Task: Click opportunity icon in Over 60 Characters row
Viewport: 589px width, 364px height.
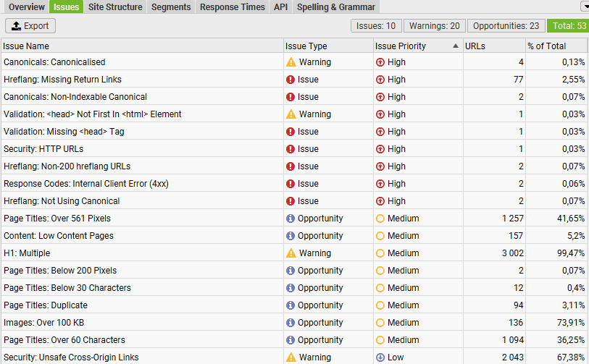Action: (x=291, y=340)
